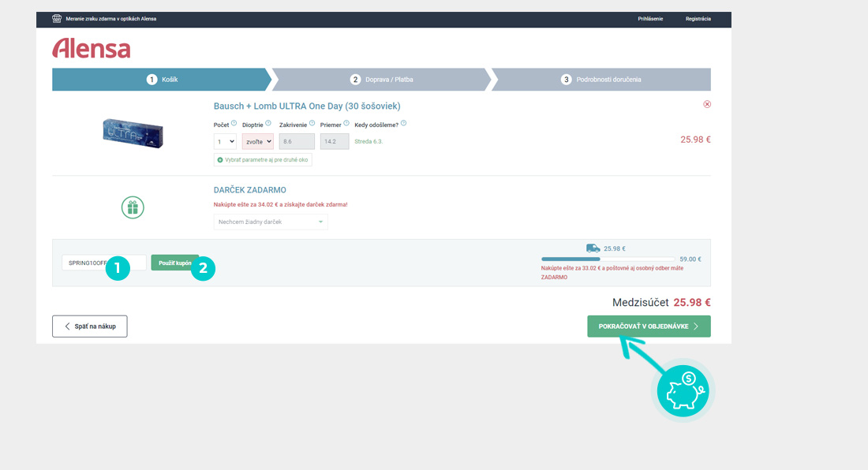868x470 pixels.
Task: Click Pokračovať v objednávke button
Action: [649, 326]
